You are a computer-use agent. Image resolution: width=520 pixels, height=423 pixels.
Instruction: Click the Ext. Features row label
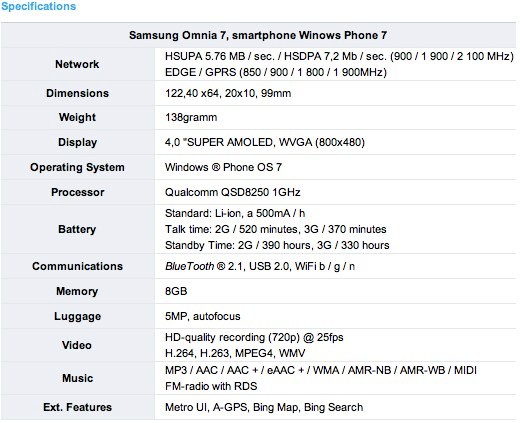point(77,407)
